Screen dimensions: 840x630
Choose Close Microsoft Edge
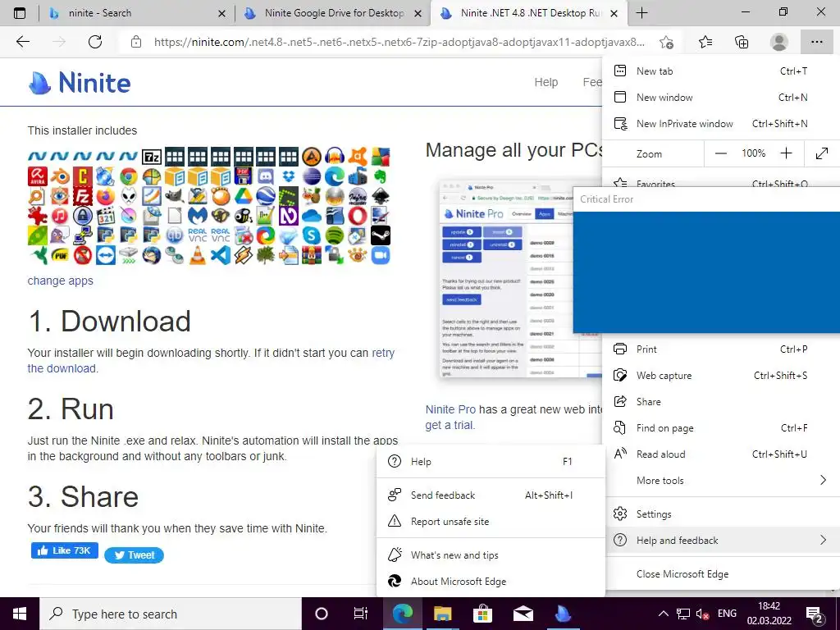721,573
